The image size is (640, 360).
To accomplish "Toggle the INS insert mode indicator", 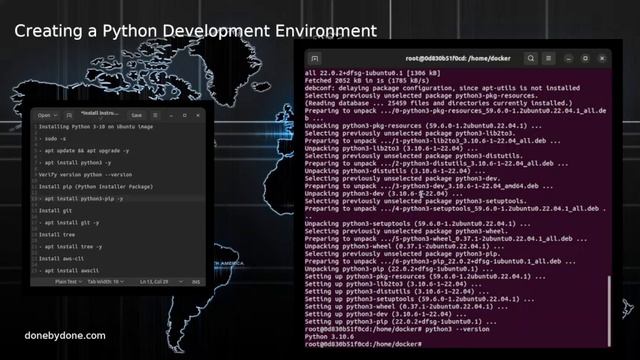I will (x=196, y=282).
